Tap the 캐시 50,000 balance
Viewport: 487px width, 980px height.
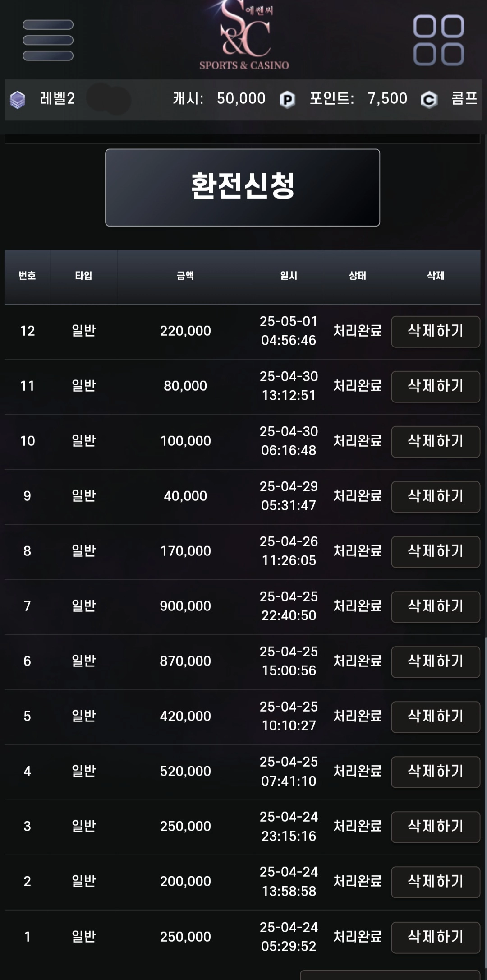(x=219, y=98)
